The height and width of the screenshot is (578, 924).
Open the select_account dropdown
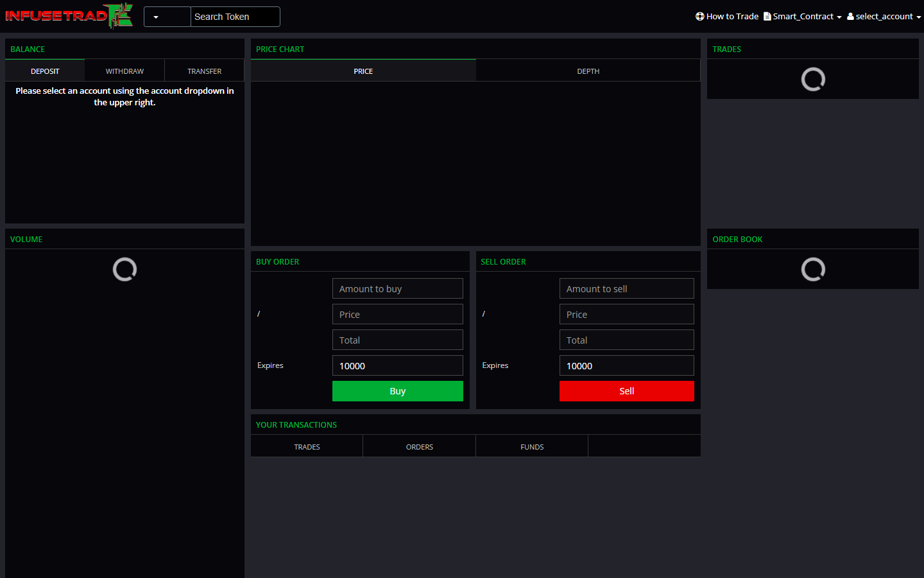click(x=884, y=16)
